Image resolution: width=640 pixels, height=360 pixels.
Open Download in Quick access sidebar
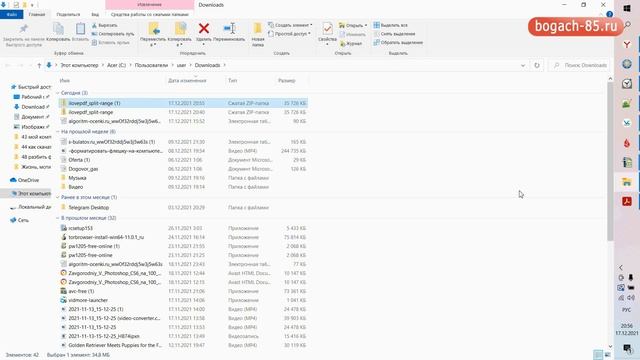point(31,107)
